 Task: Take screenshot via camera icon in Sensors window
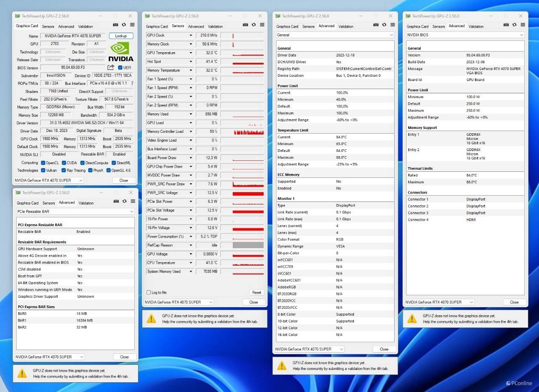(245, 25)
